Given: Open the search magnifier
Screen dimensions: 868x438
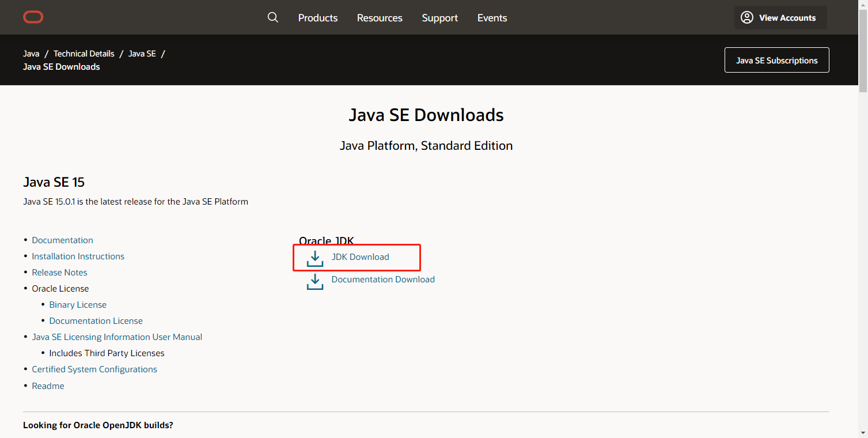Looking at the screenshot, I should point(272,17).
